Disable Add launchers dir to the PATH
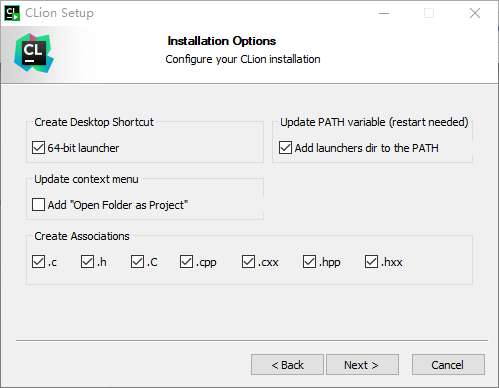Image resolution: width=499 pixels, height=388 pixels. [285, 148]
